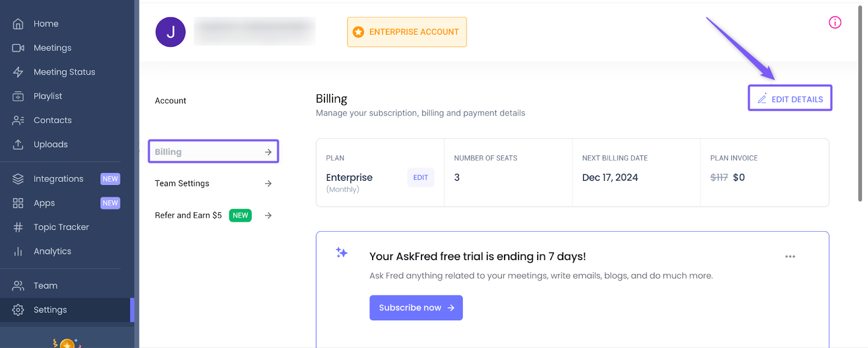868x348 pixels.
Task: Click the Meeting Status lightning icon
Action: click(18, 72)
